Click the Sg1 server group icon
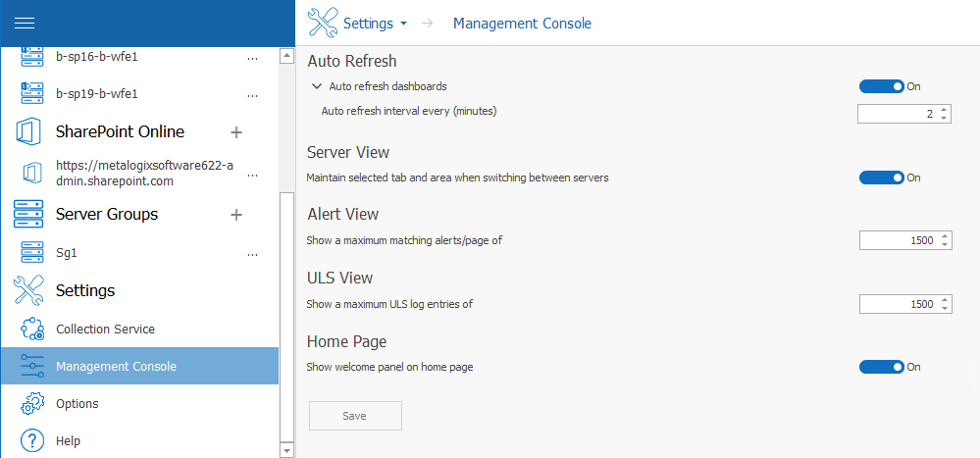Screen dimensions: 980x458 tap(31, 252)
